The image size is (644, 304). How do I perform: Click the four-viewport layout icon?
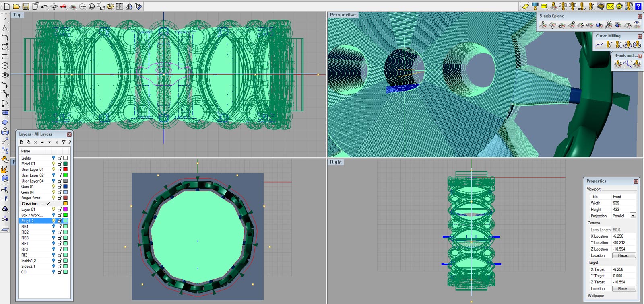click(120, 6)
